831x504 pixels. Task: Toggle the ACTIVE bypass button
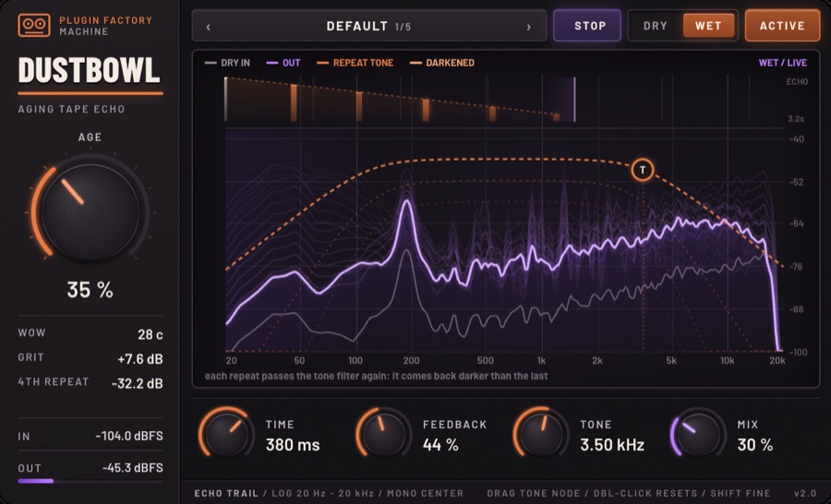782,26
